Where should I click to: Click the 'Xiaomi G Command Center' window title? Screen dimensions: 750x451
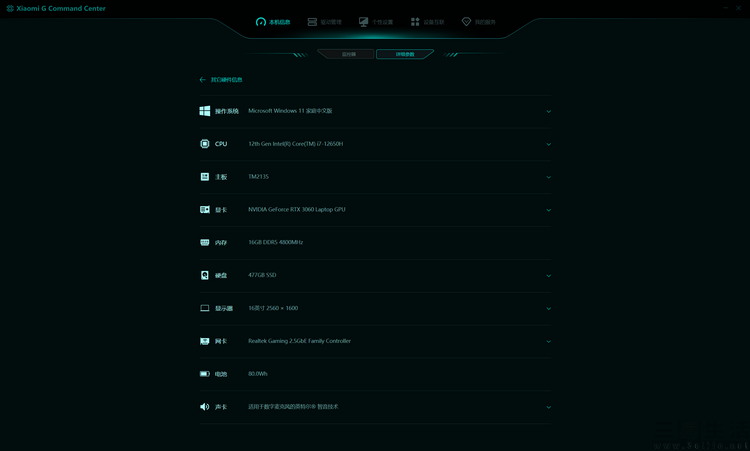(61, 8)
